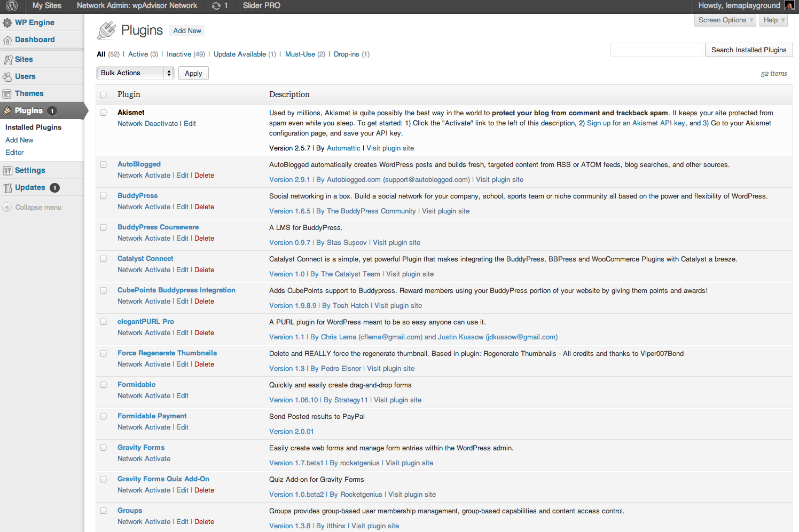Network Deactivate the Akismet plugin
The height and width of the screenshot is (532, 799).
[147, 123]
